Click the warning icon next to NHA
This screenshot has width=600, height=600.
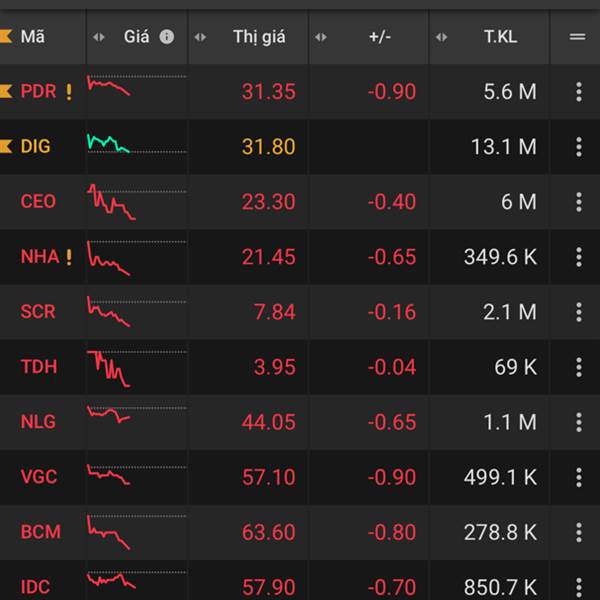69,257
